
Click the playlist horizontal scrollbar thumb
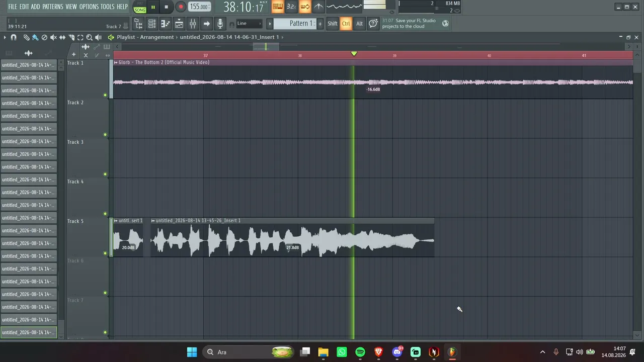(266, 47)
